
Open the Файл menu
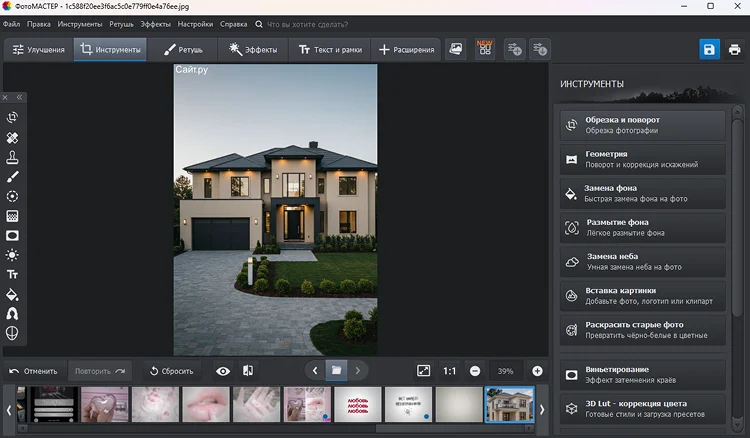coord(11,24)
